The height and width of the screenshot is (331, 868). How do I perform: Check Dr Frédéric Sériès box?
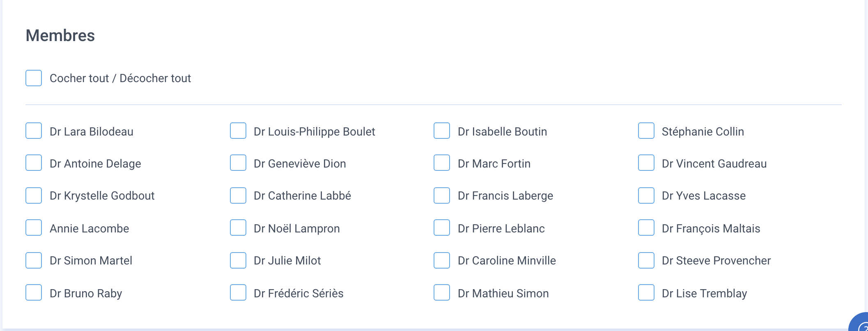238,292
